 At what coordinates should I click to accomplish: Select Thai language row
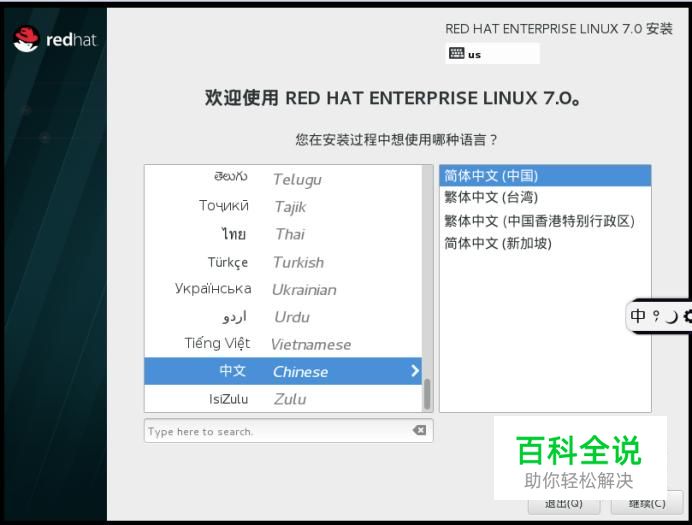[283, 234]
